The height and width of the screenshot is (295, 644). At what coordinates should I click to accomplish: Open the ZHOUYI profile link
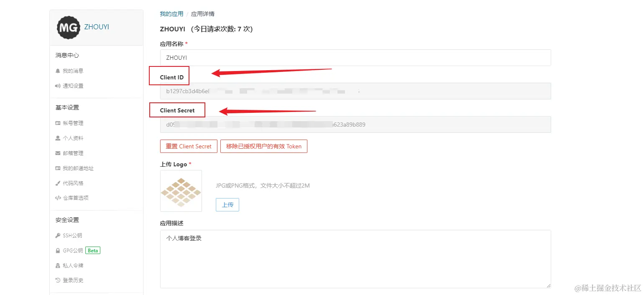point(97,27)
